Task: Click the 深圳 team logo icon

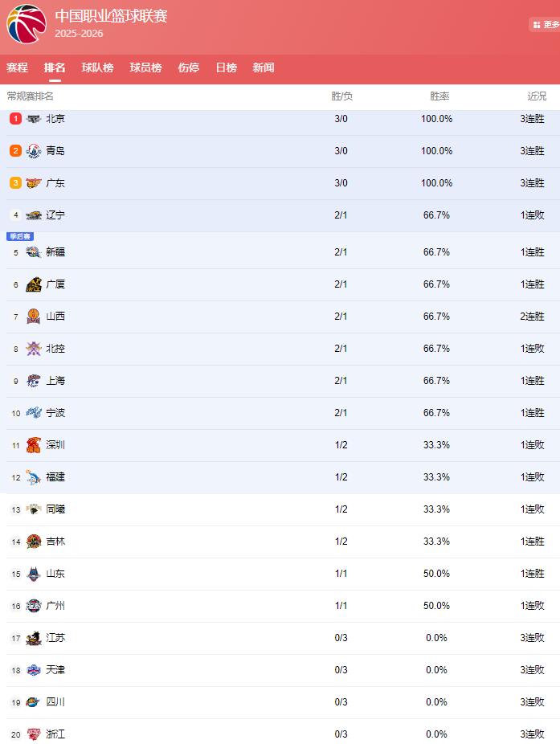Action: tap(33, 445)
